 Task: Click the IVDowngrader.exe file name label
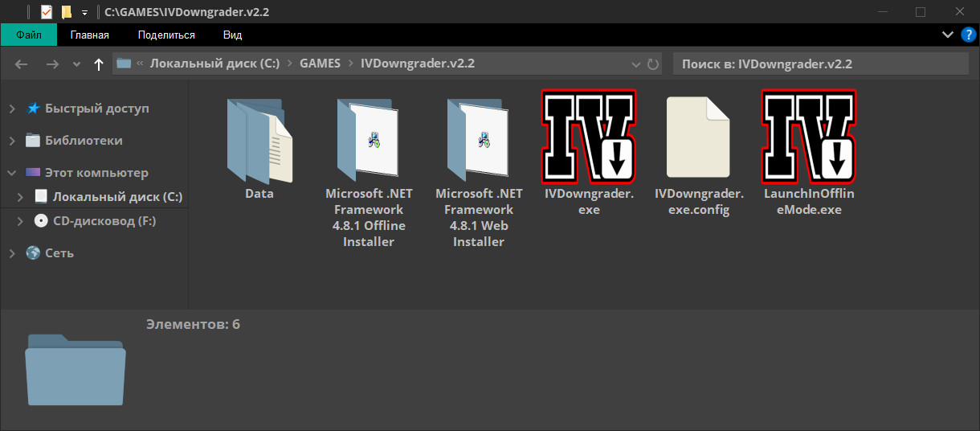pyautogui.click(x=589, y=202)
